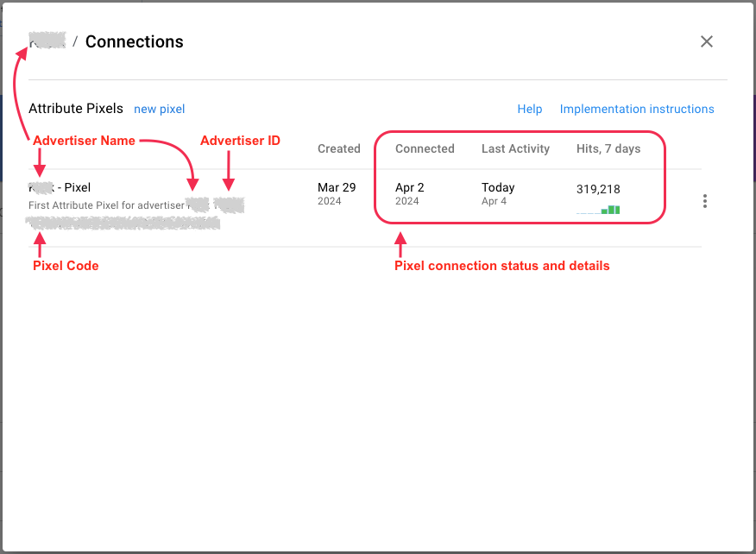This screenshot has width=756, height=554.
Task: Click the Last Activity column header
Action: coord(515,148)
